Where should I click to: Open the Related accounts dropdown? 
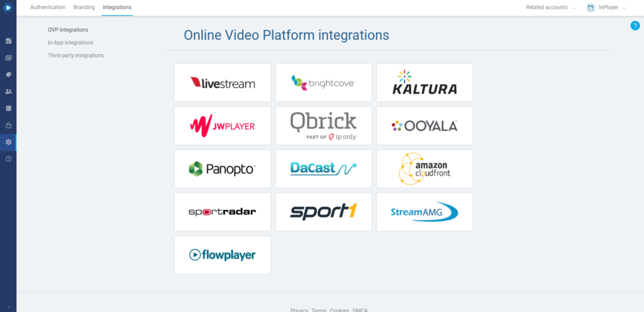click(551, 8)
